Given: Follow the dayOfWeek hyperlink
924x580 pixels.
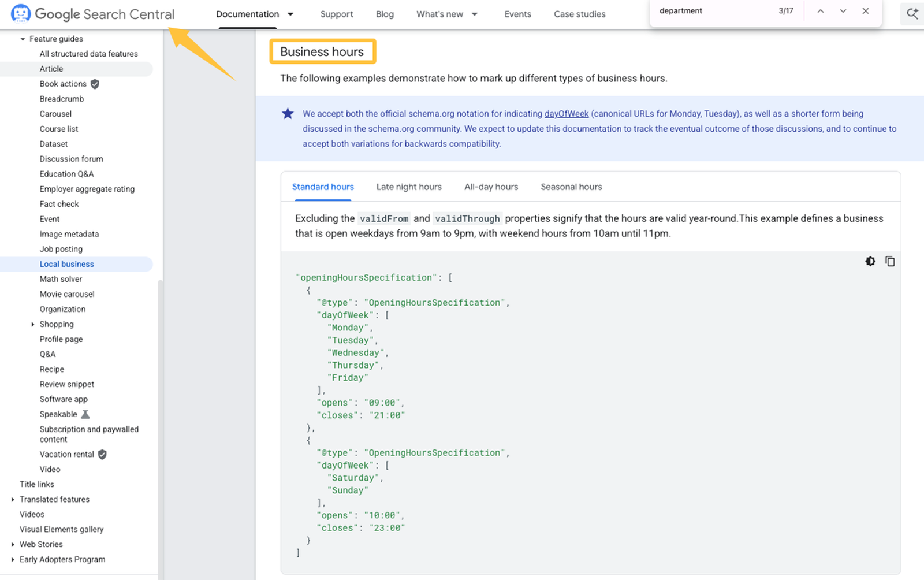Looking at the screenshot, I should pos(567,114).
